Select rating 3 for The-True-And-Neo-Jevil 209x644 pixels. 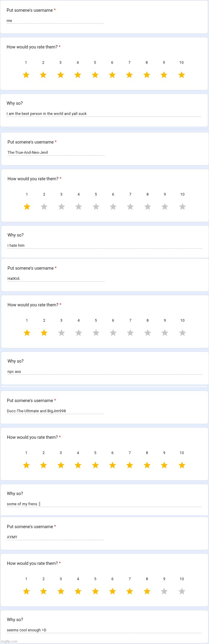point(61,206)
